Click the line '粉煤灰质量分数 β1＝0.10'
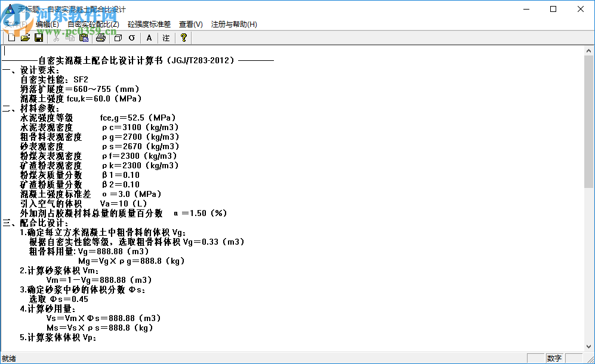595x364 pixels. coord(80,175)
